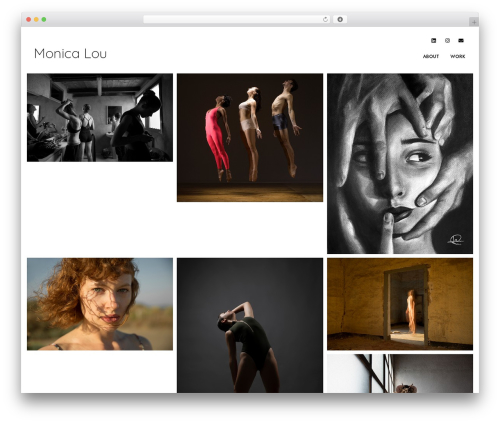The image size is (500, 423).
Task: Open red curly hair portrait
Action: pos(100,304)
